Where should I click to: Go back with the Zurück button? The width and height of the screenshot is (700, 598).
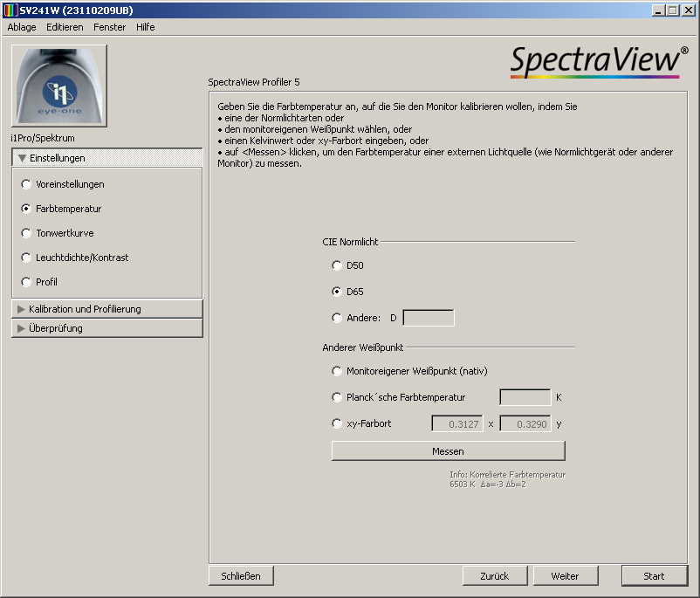(495, 576)
